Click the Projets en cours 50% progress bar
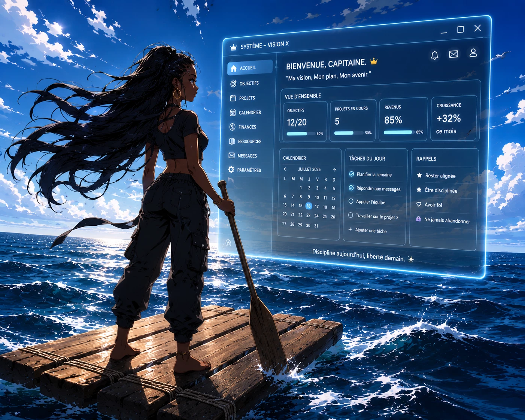 (349, 133)
